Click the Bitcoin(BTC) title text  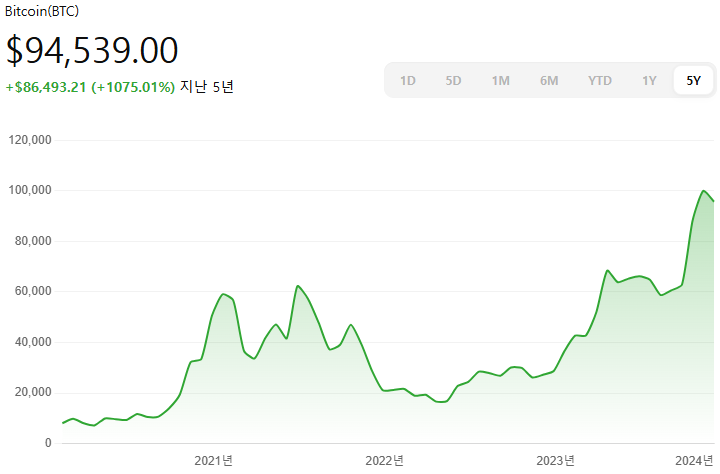(42, 11)
